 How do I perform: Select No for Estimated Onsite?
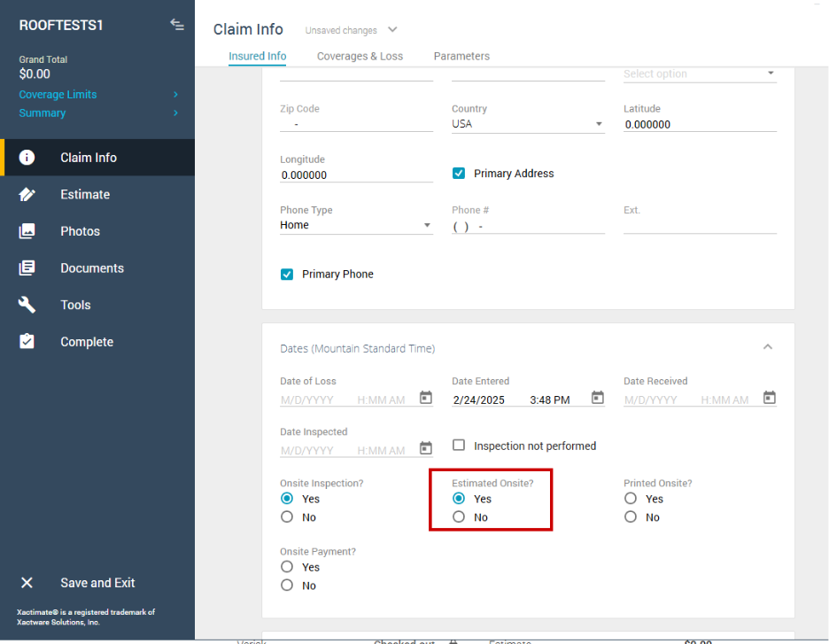click(x=459, y=517)
